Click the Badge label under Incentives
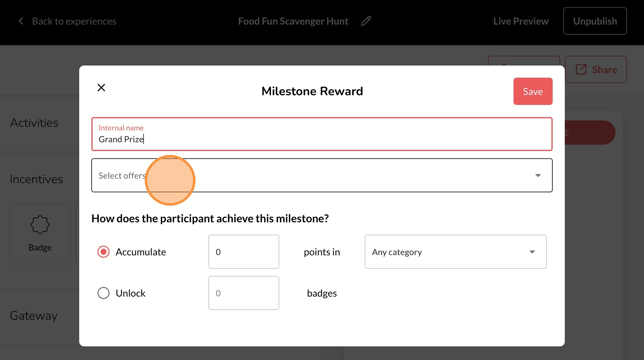 (40, 248)
